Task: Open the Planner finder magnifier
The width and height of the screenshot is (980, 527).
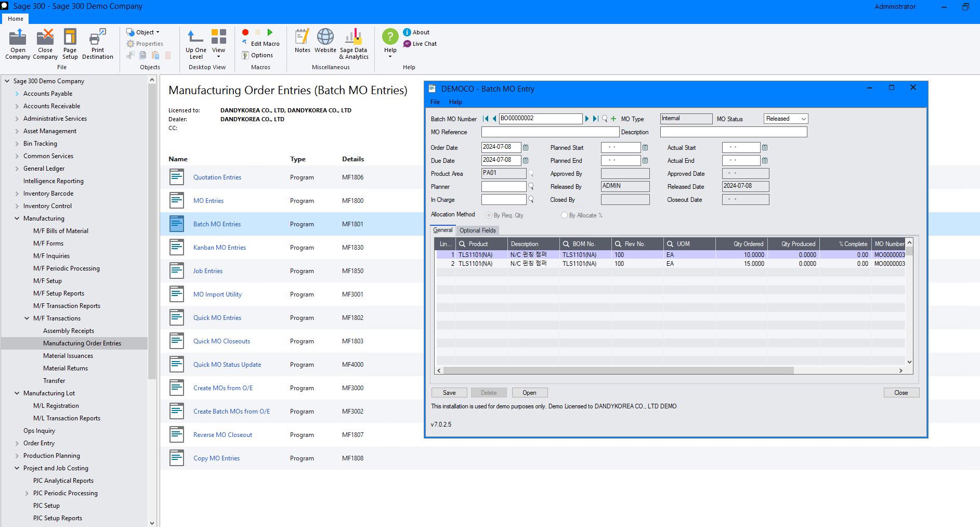Action: coord(531,186)
